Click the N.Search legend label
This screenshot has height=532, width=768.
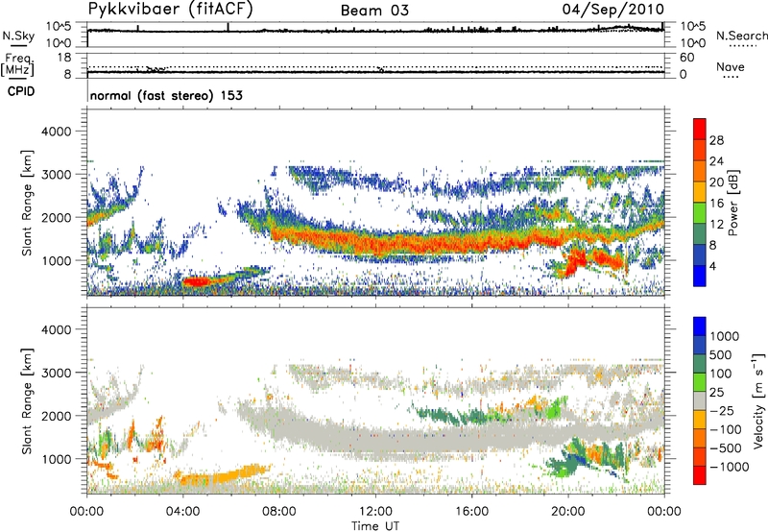click(x=741, y=36)
